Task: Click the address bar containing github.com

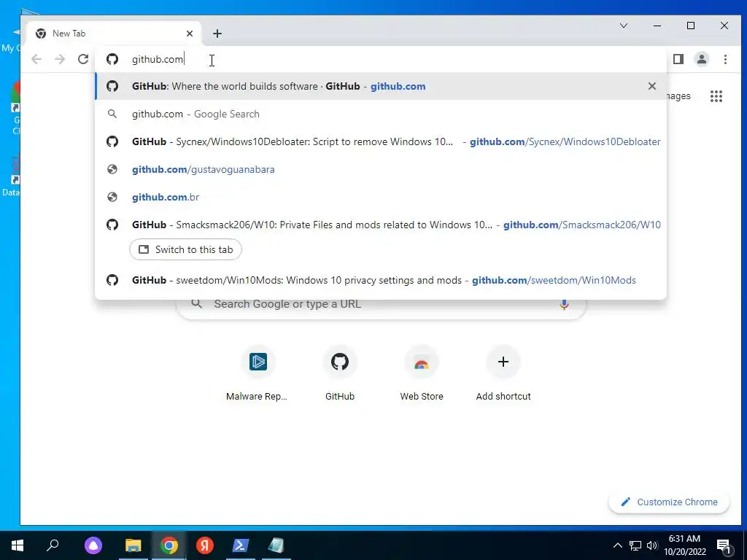Action: (x=381, y=59)
